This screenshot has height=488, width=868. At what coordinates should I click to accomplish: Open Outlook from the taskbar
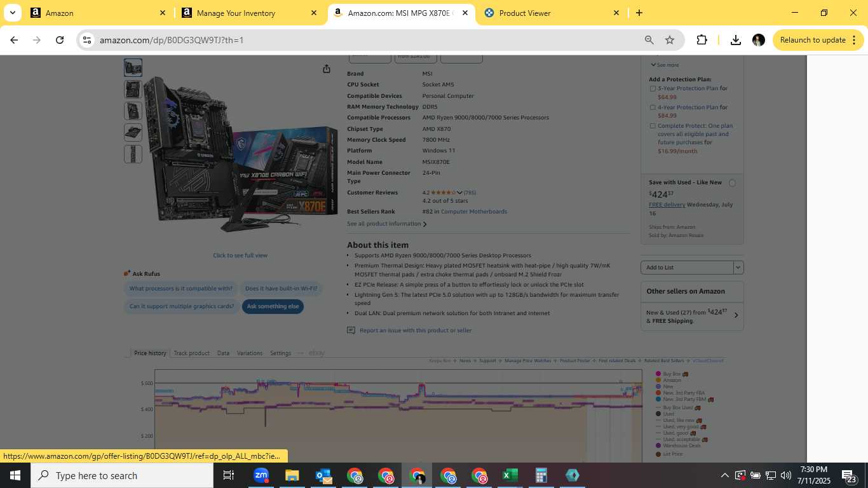coord(323,475)
